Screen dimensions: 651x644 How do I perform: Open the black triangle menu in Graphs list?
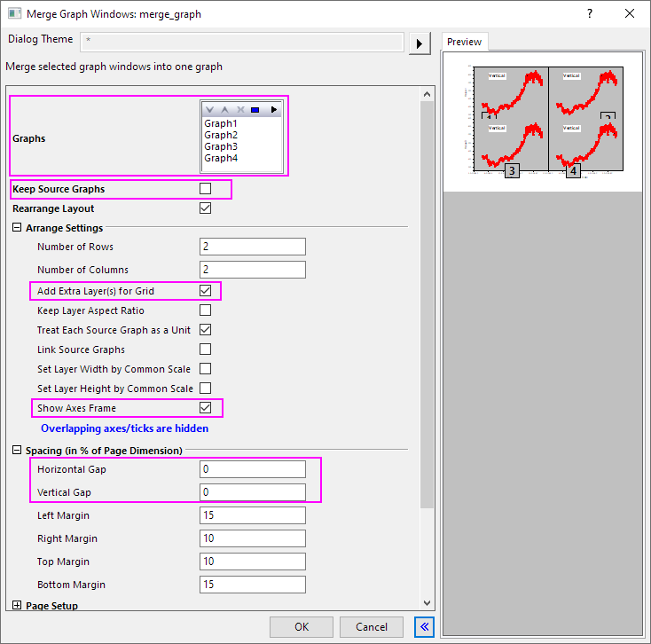(274, 110)
